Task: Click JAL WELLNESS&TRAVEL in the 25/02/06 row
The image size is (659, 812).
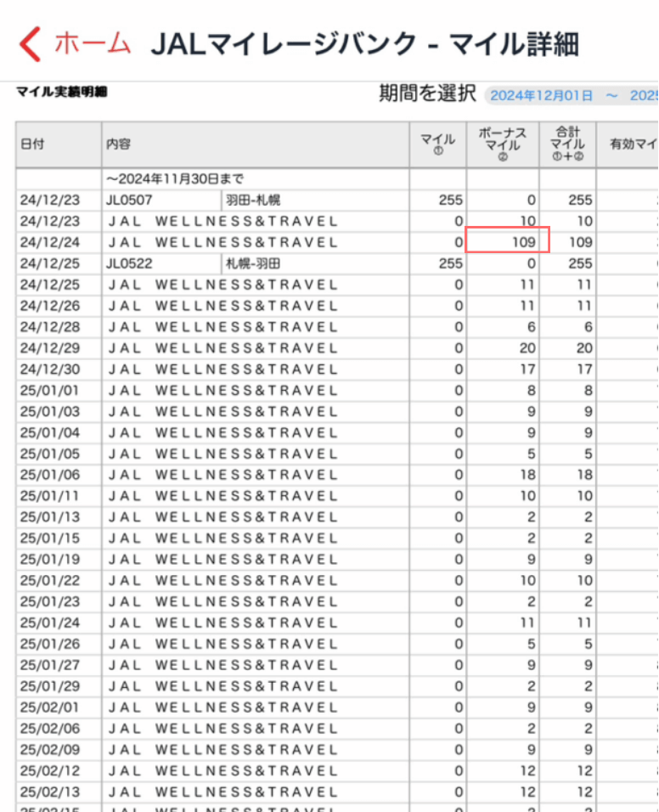Action: click(223, 729)
